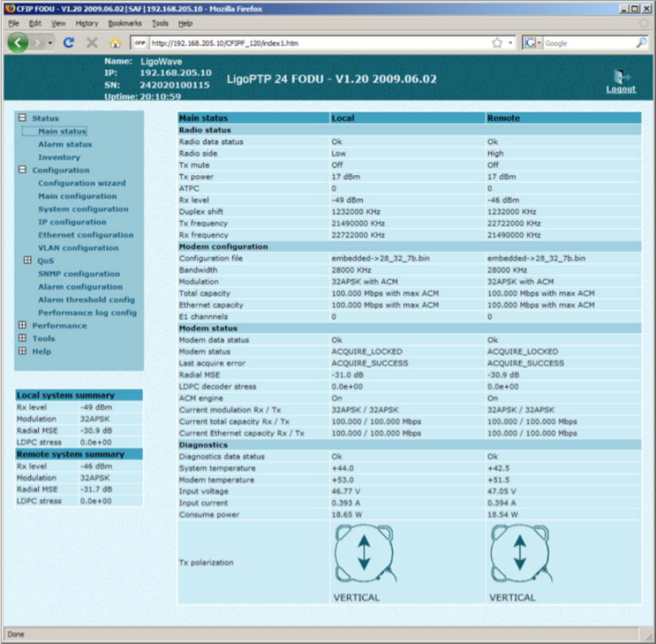
Task: Open the browser Help menu
Action: point(185,24)
